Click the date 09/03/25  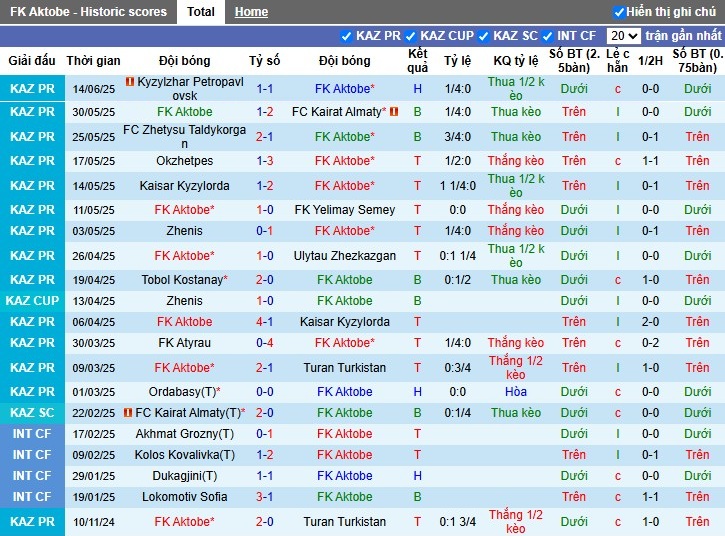coord(93,368)
